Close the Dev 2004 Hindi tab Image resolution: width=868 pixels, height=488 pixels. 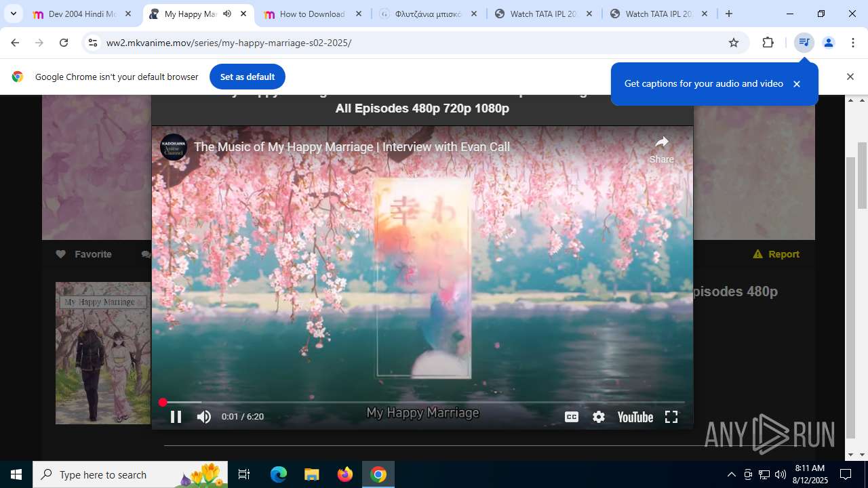(x=128, y=14)
